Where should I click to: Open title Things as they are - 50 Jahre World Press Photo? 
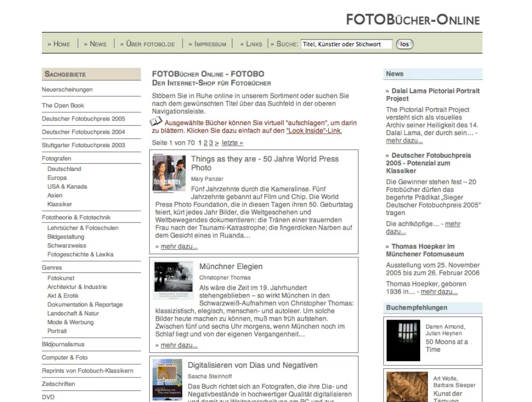pos(264,163)
